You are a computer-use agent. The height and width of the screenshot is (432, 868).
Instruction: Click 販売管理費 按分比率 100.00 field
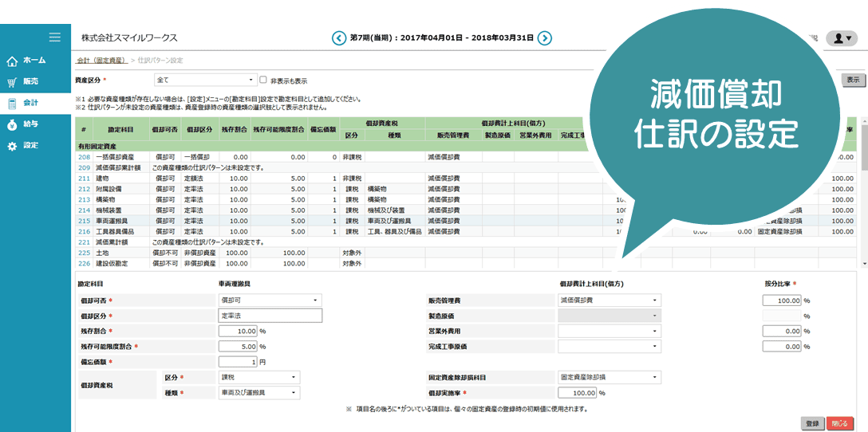click(782, 300)
